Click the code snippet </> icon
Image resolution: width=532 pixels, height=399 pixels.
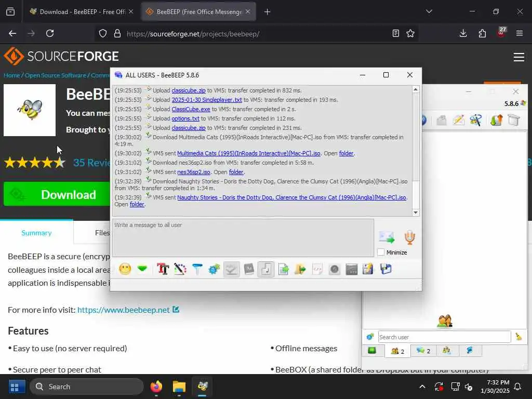point(317,270)
